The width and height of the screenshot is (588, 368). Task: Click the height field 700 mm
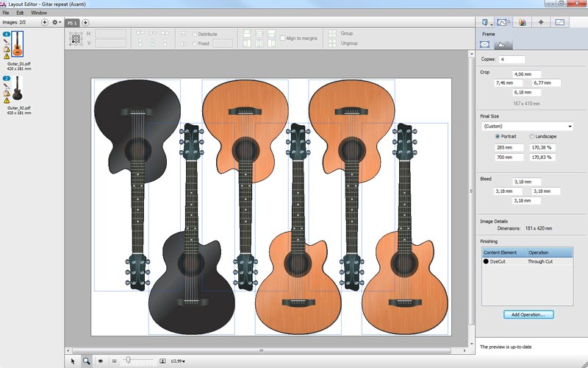509,158
